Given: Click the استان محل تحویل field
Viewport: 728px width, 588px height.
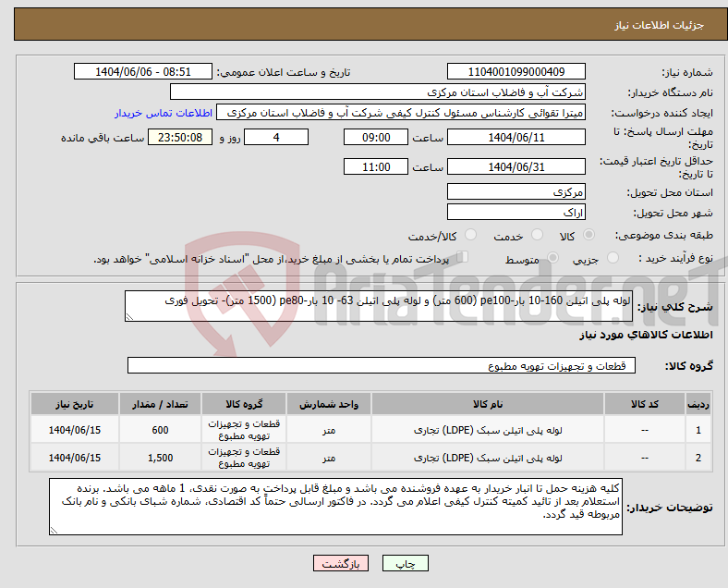Looking at the screenshot, I should coord(516,192).
